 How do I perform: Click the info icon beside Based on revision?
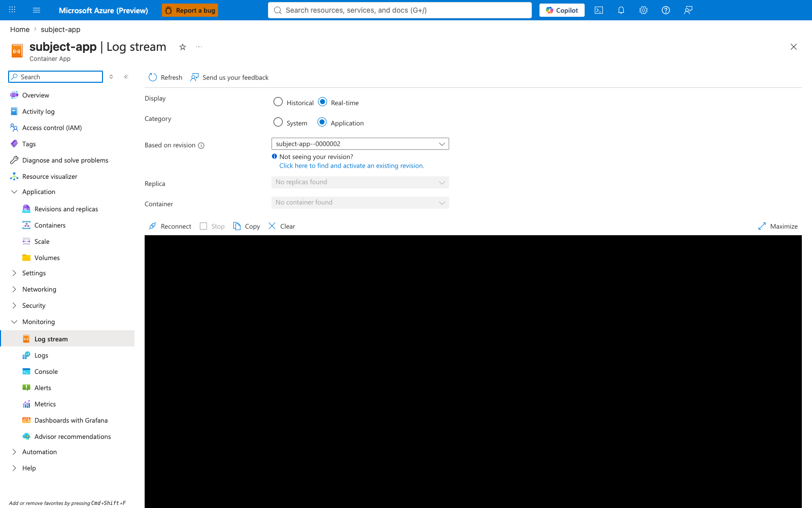[x=201, y=145]
